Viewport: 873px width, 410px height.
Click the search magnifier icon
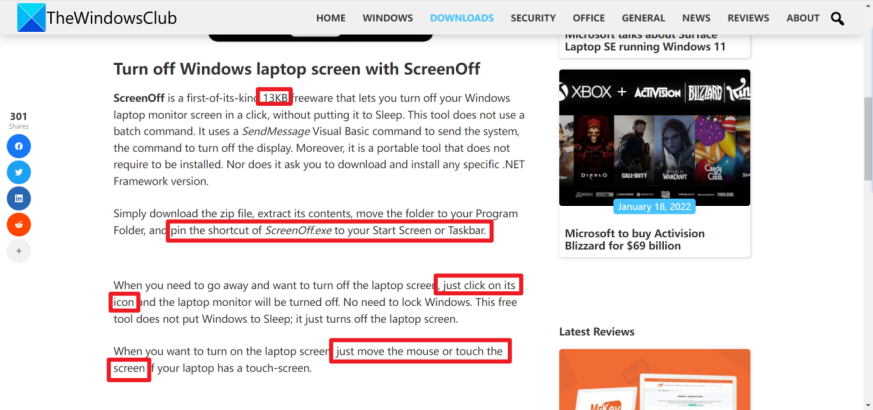(837, 18)
